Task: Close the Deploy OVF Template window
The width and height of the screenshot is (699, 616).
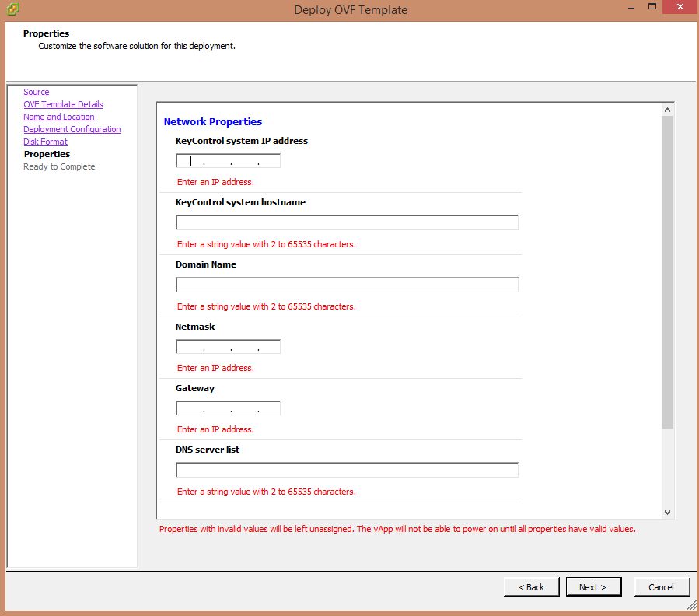Action: pos(680,7)
